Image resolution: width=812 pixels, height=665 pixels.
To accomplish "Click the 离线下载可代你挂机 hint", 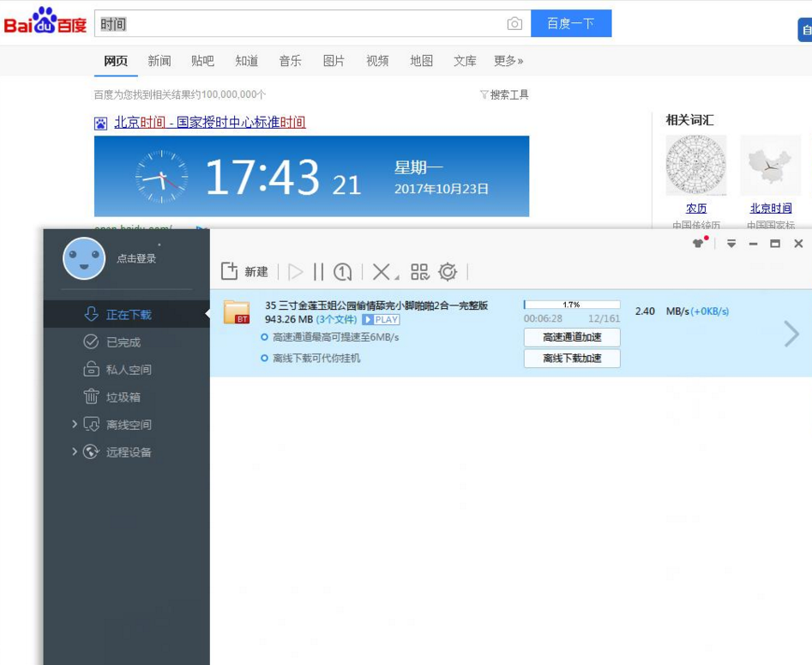I will [x=316, y=358].
